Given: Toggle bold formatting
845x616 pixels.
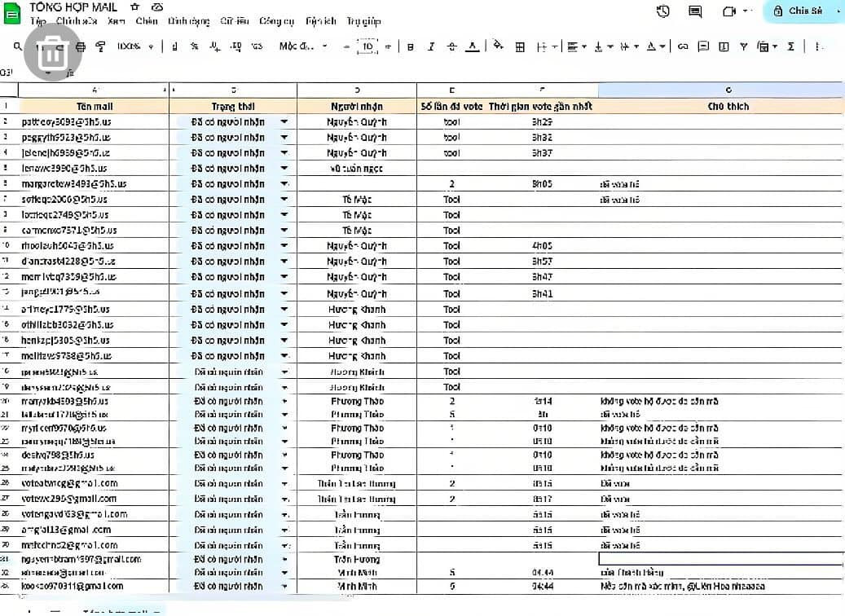Looking at the screenshot, I should pyautogui.click(x=411, y=47).
